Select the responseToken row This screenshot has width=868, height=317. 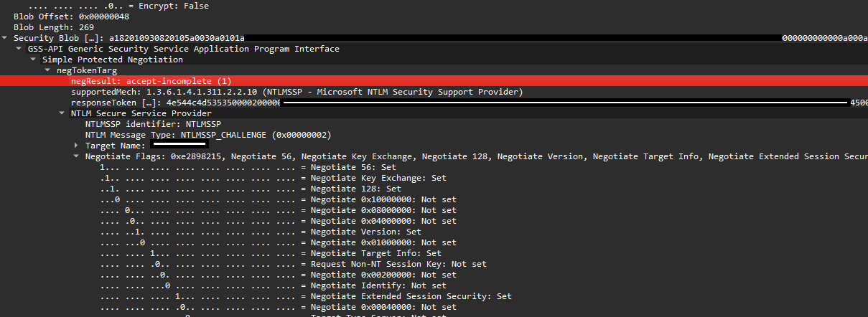434,103
